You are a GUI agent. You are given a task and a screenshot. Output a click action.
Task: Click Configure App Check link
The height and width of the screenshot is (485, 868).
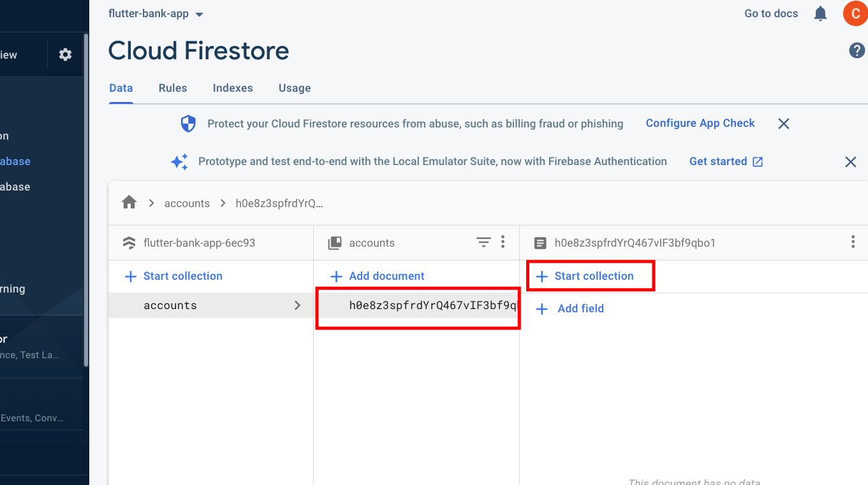[700, 123]
